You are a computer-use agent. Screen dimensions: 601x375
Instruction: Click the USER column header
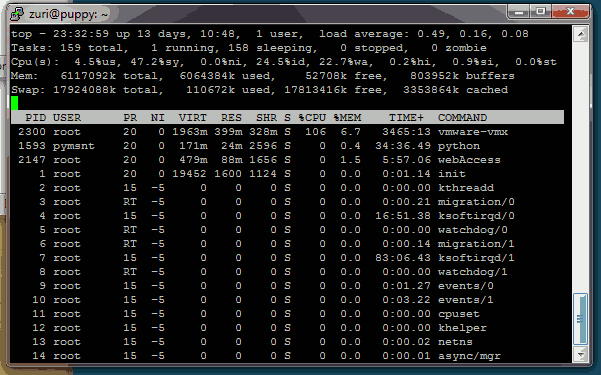(67, 118)
